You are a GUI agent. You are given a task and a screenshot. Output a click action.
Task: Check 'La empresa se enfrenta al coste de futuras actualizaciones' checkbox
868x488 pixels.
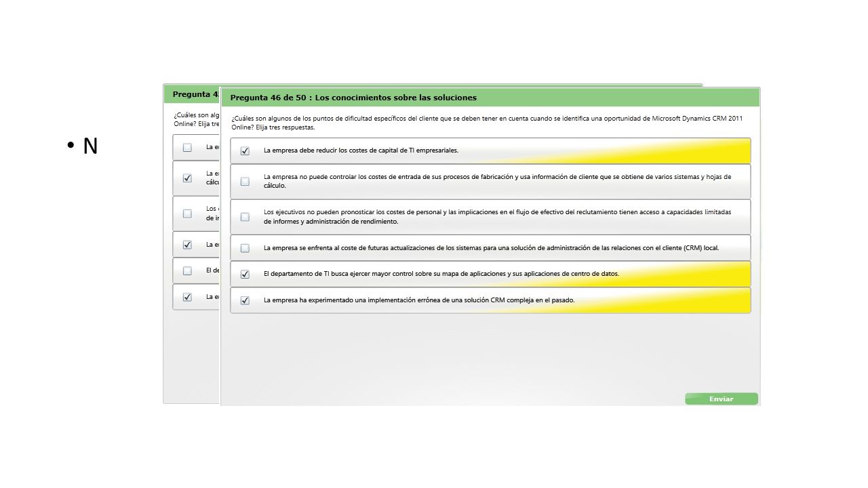tap(245, 248)
